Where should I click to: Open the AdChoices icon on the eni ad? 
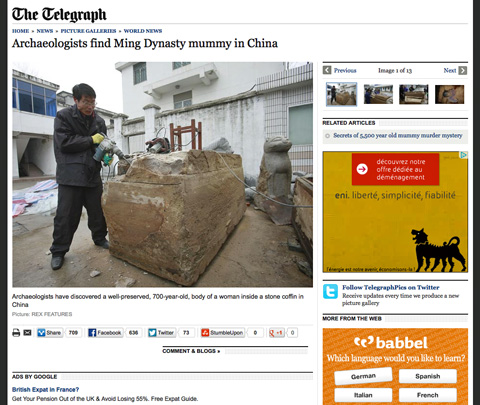pos(464,155)
